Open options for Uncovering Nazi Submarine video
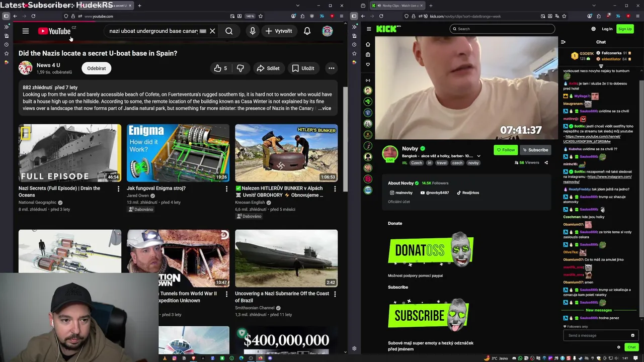 click(x=335, y=294)
